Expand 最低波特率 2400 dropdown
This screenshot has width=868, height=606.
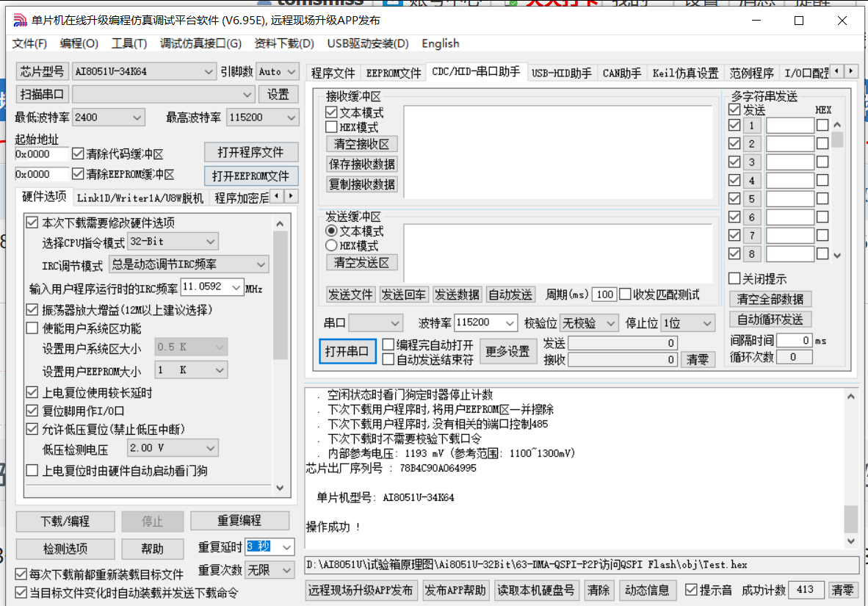pyautogui.click(x=137, y=118)
